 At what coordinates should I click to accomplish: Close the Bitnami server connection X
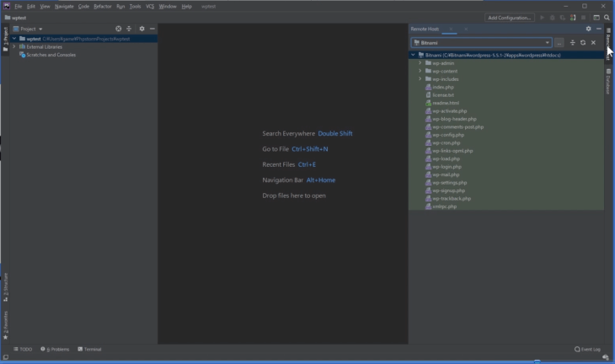tap(593, 42)
